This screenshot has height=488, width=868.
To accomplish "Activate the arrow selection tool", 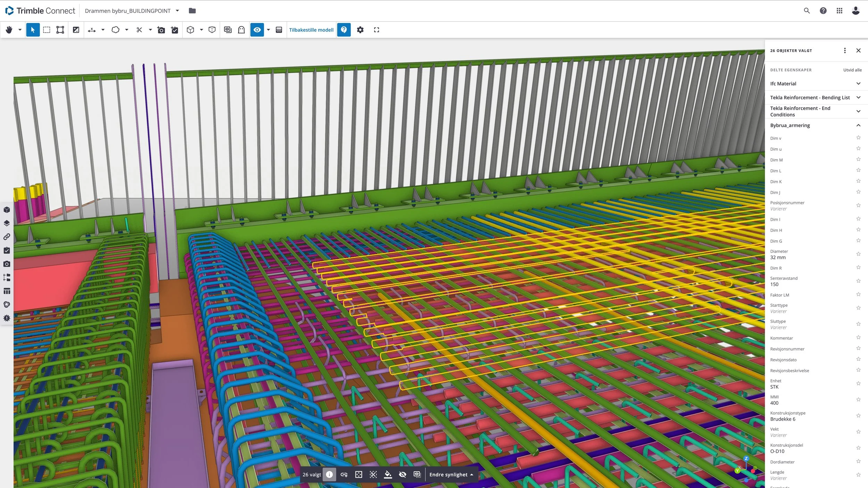I will [33, 30].
